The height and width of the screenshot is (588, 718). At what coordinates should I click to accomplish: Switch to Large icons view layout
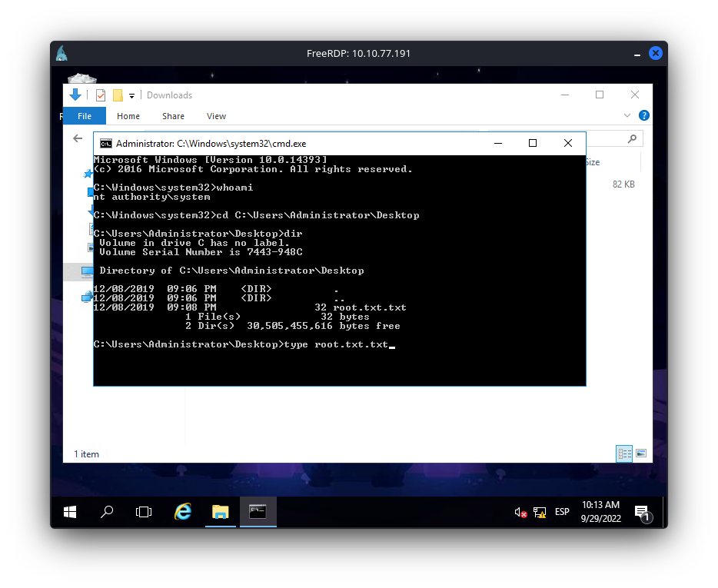click(640, 453)
